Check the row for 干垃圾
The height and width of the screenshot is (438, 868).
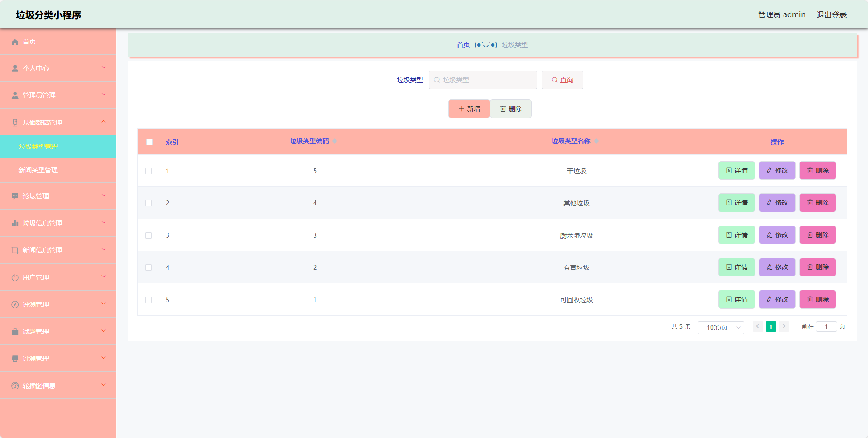(148, 171)
